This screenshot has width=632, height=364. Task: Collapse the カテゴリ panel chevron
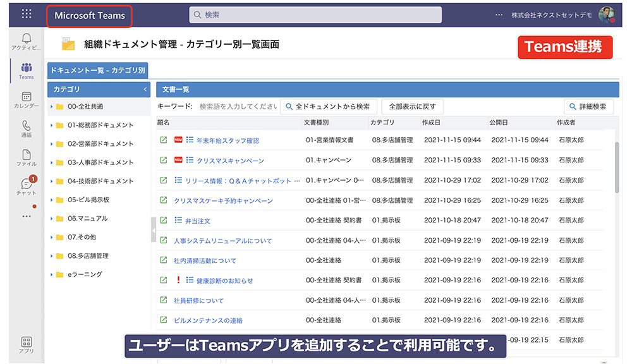(x=145, y=90)
